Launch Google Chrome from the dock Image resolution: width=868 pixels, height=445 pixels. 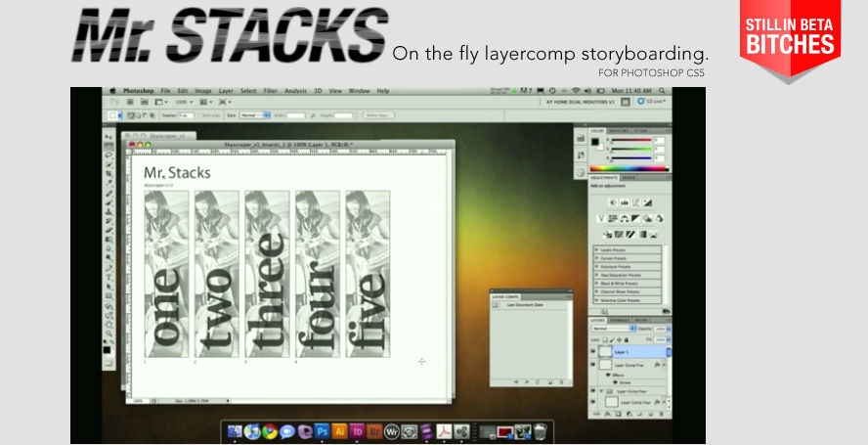pos(270,431)
